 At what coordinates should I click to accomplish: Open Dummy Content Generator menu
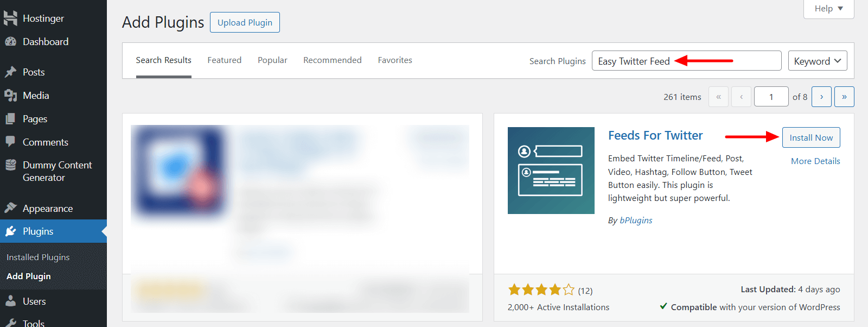53,171
